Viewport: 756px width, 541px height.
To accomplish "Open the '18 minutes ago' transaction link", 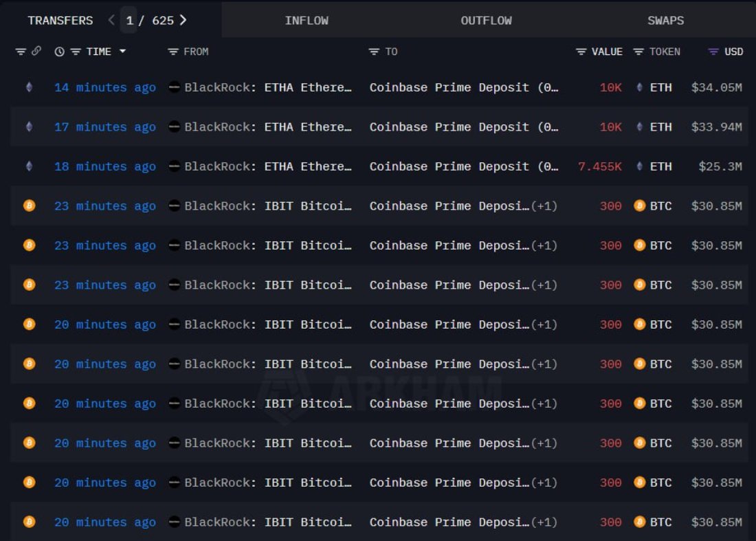I will pyautogui.click(x=105, y=167).
